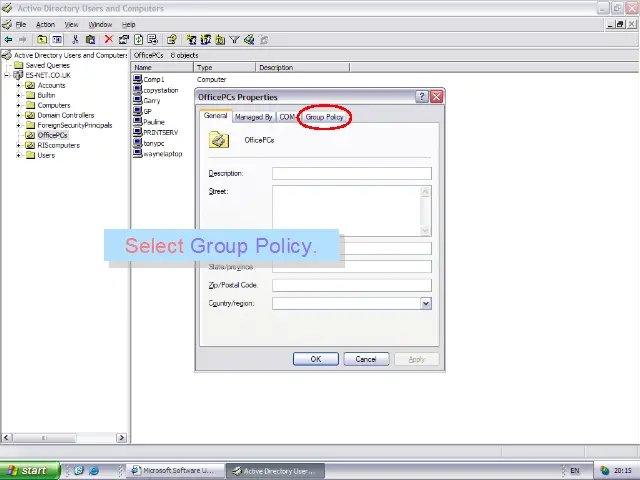The width and height of the screenshot is (640, 480).
Task: Click Active Directory Users taskbar button
Action: pyautogui.click(x=276, y=471)
